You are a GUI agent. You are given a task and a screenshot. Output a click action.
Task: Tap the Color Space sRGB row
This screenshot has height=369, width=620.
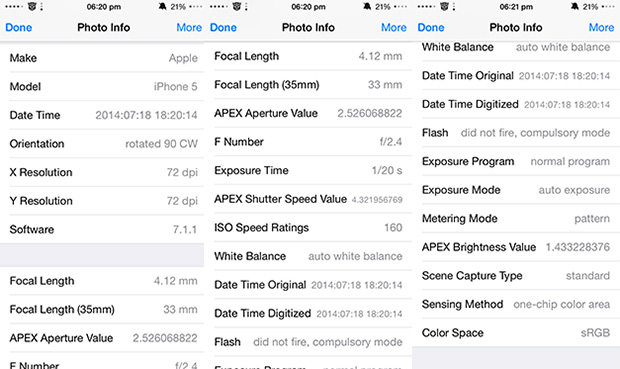click(516, 333)
